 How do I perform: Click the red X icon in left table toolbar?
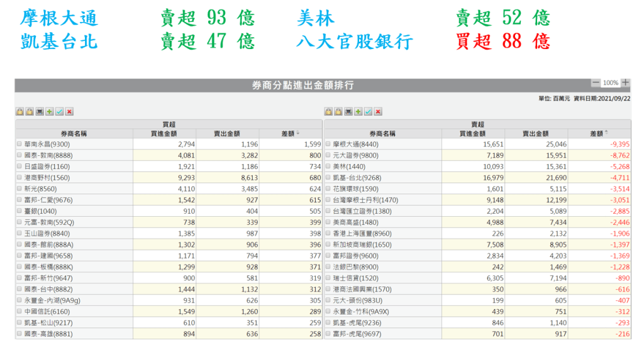(x=69, y=111)
